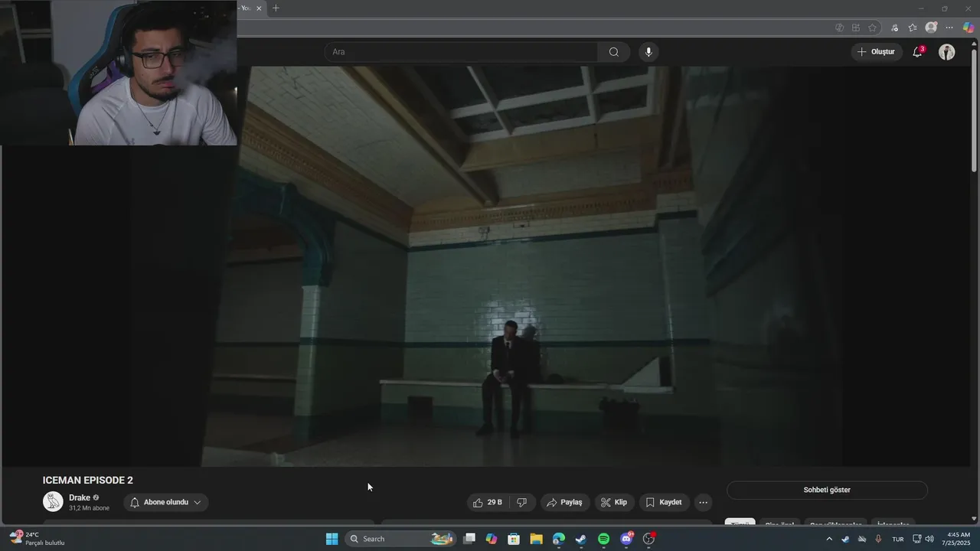Open File Explorer from taskbar
The height and width of the screenshot is (551, 980).
point(536,539)
